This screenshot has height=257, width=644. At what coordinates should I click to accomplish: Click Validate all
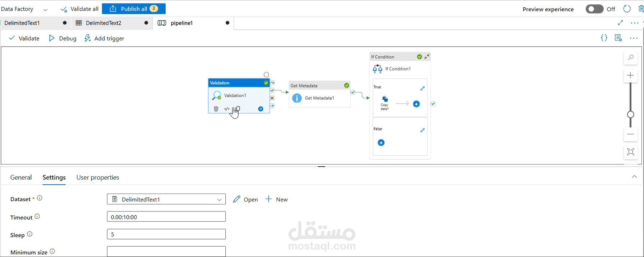click(79, 9)
